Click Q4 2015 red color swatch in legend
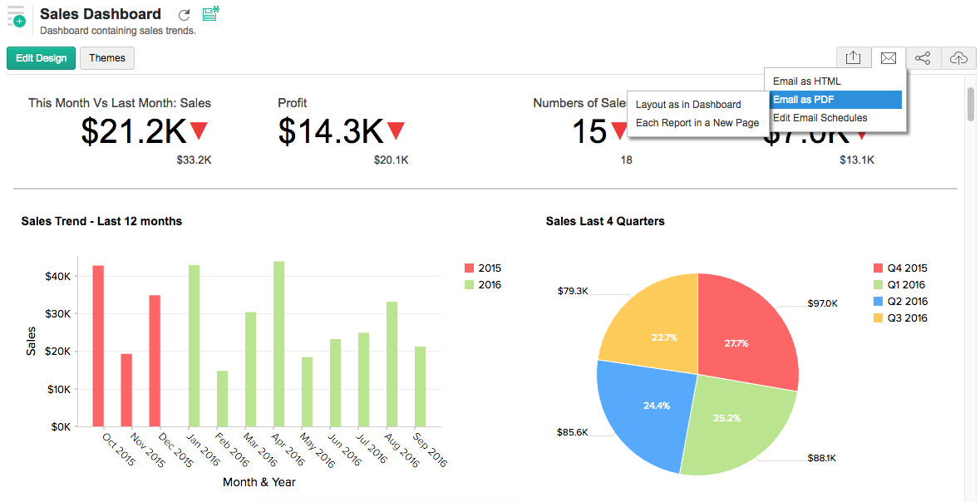The image size is (980, 502). 878,268
